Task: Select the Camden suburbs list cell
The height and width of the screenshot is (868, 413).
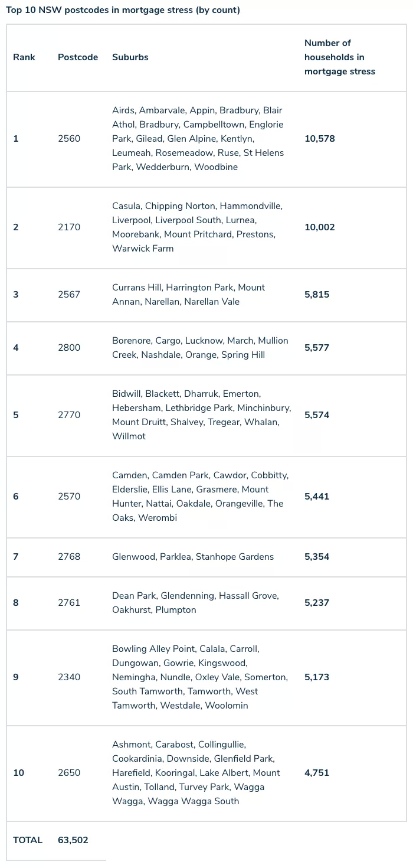Action: point(201,497)
